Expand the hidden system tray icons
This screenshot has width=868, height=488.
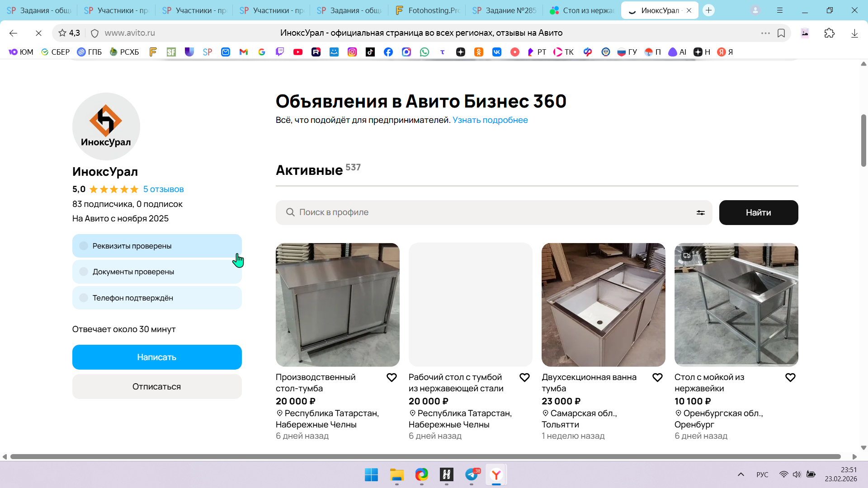point(741,474)
